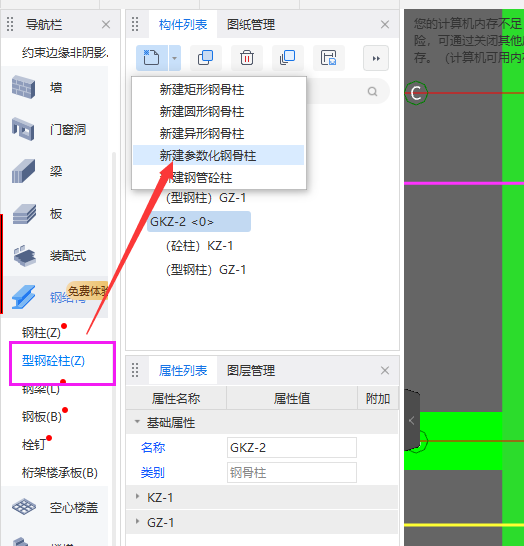Select (型钢柱) GZ-1 under GKZ-2
This screenshot has height=546, width=524.
coord(206,270)
